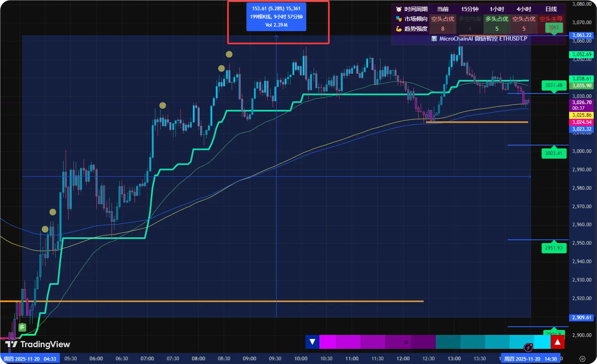
Task: Click the 09:30 time axis label
Action: pos(275,359)
